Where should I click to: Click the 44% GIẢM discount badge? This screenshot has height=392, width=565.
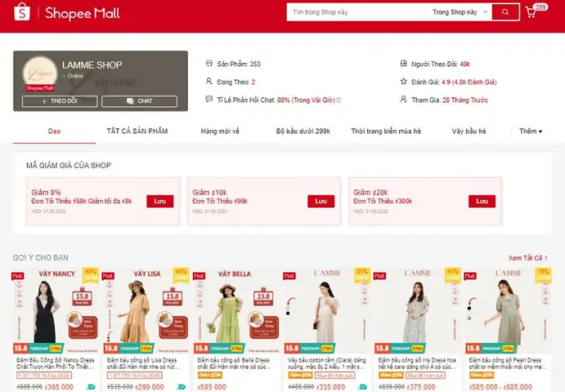[182, 275]
